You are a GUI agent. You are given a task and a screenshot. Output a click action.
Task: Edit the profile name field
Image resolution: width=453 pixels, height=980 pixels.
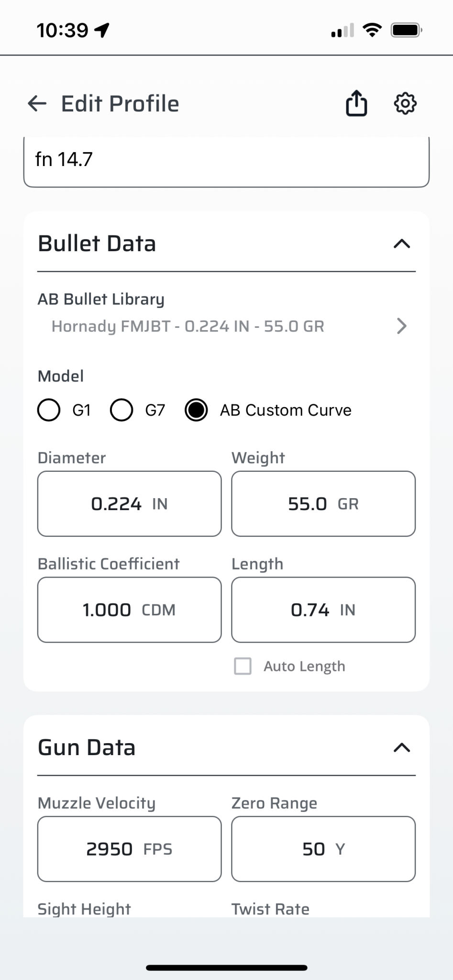[226, 160]
